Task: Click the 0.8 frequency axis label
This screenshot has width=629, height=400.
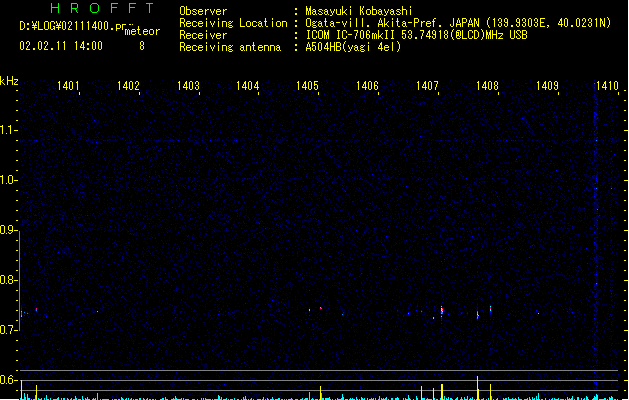Action: click(x=8, y=280)
